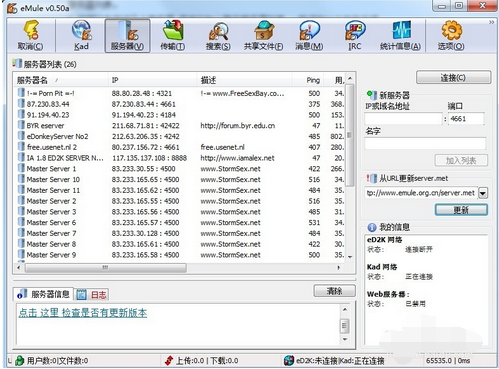Click the log (日志) tab icon
The image size is (499, 369).
tap(82, 294)
